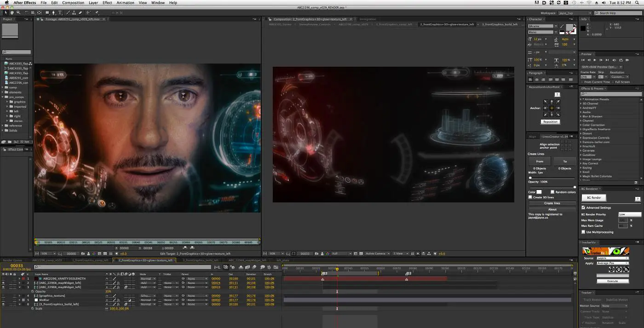Open the BG Renderer help question button

pyautogui.click(x=638, y=198)
